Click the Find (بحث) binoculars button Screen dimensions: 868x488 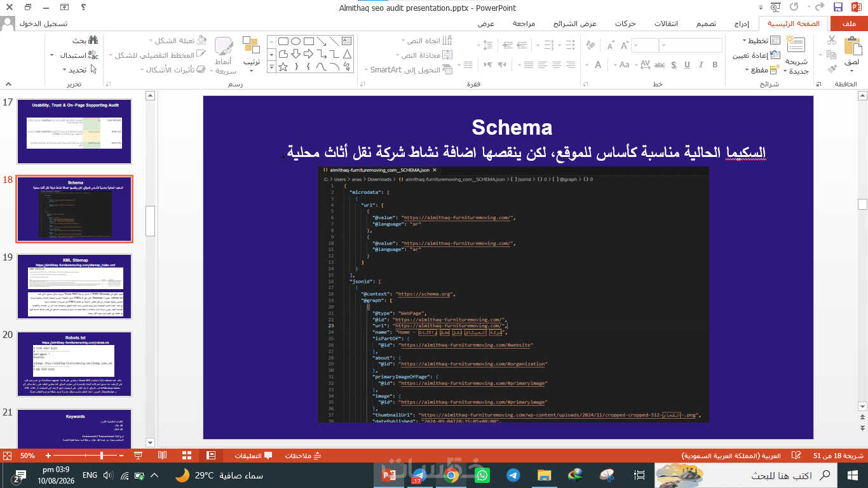85,40
